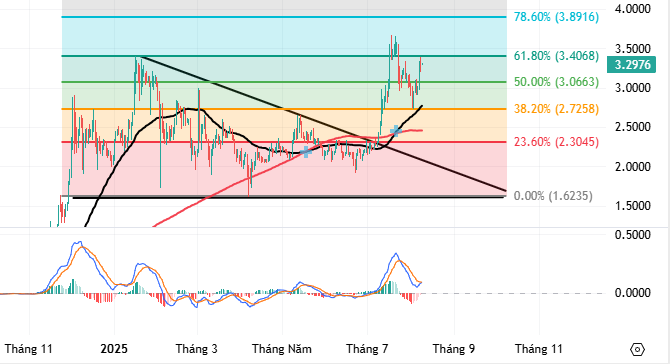This screenshot has height=364, width=670.
Task: Select the 23.60% (2.3045) Fibonacci label
Action: [556, 141]
